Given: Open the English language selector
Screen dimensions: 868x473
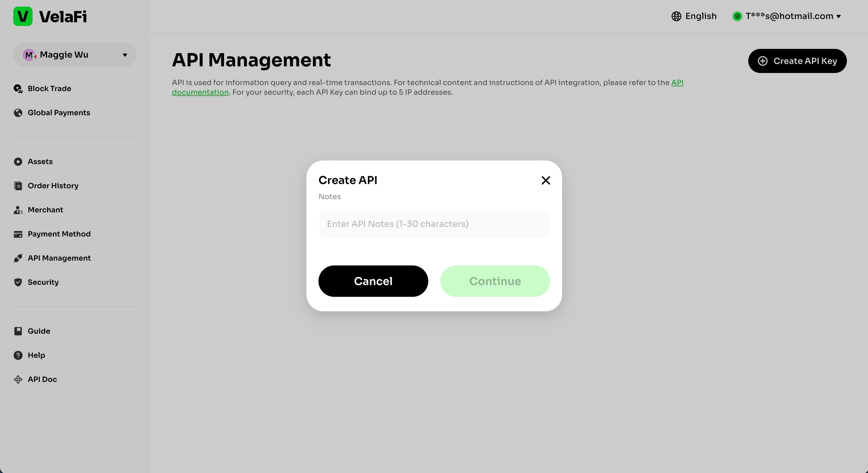Looking at the screenshot, I should coord(694,16).
